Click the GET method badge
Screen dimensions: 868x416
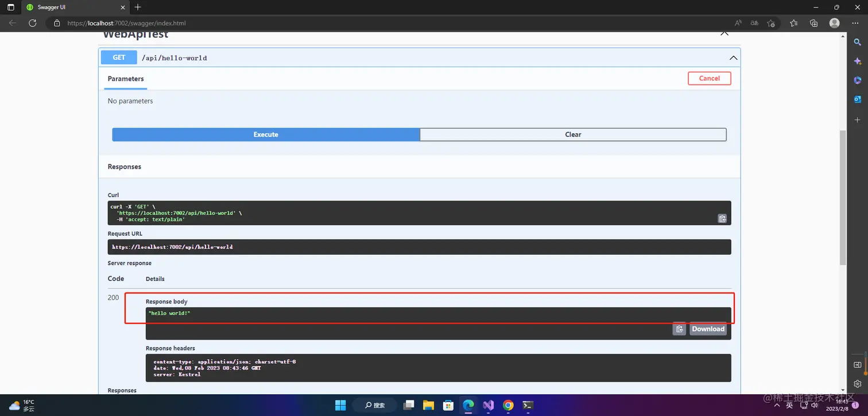119,57
